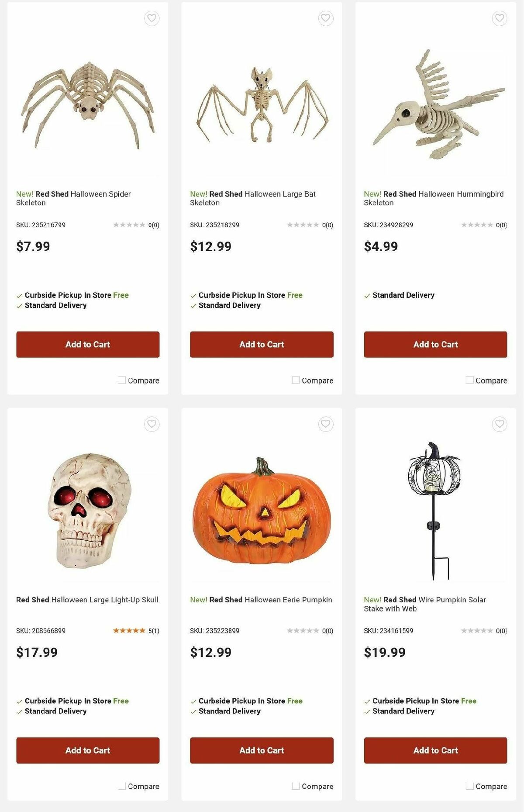The image size is (524, 812).
Task: Favorite the Wire Pumpkin Solar Stake
Action: (498, 424)
